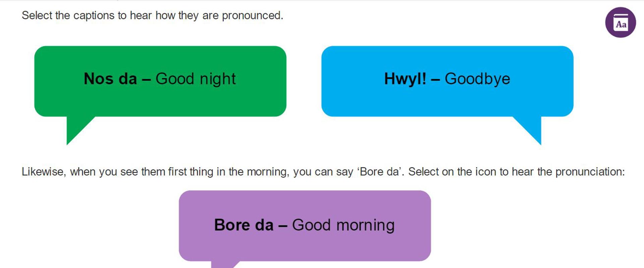Click the 'Goodbye' translation text

coord(477,79)
